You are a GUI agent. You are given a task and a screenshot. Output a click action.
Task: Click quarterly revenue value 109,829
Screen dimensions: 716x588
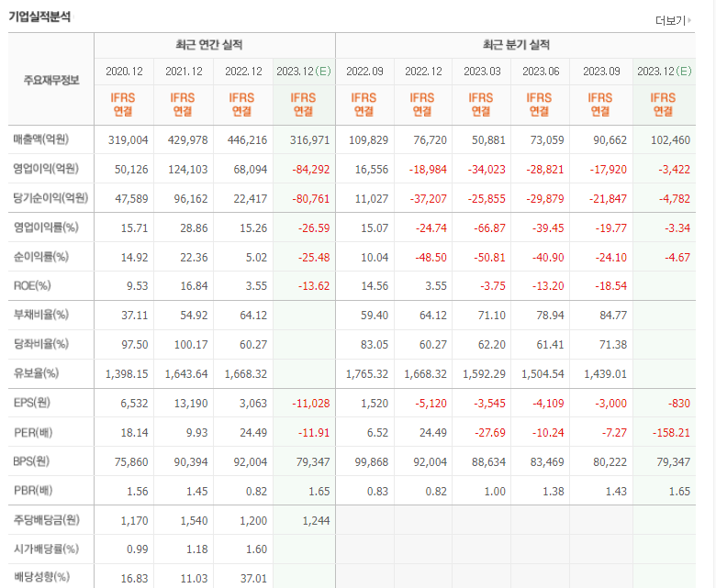click(x=368, y=140)
